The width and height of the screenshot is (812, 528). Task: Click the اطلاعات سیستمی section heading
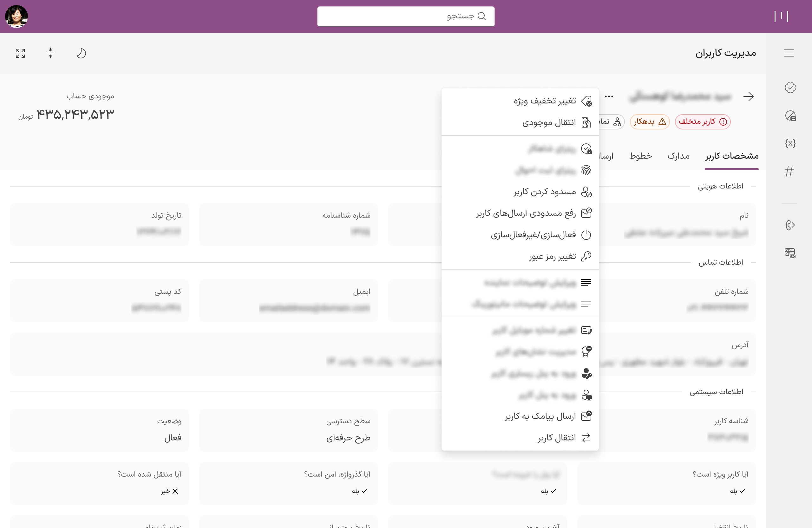click(x=716, y=392)
